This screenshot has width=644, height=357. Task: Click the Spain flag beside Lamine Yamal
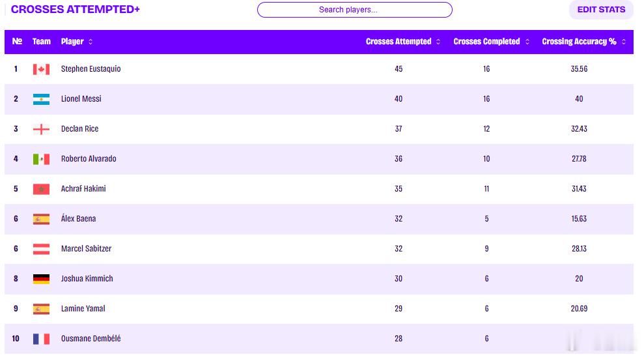click(x=41, y=309)
